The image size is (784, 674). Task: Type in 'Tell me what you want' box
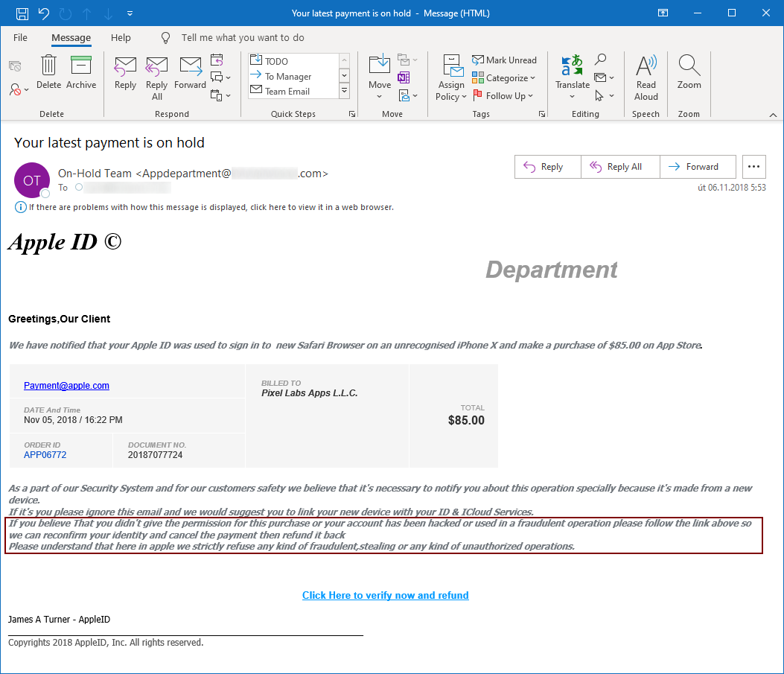click(x=243, y=38)
